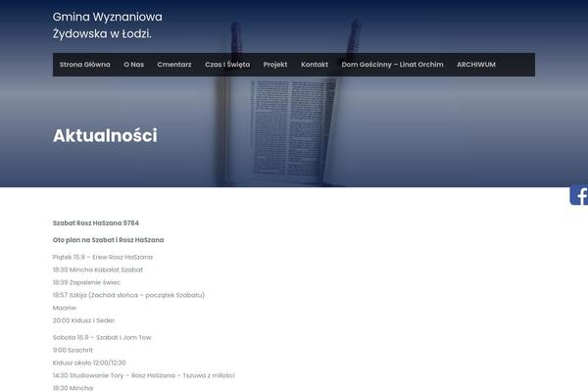Click the Maariw line

65,308
